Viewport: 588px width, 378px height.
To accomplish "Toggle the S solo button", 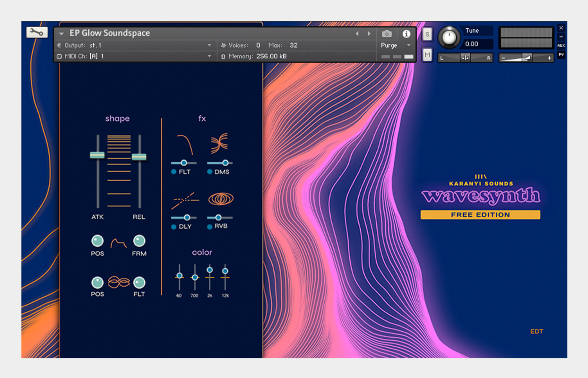I will pos(427,34).
